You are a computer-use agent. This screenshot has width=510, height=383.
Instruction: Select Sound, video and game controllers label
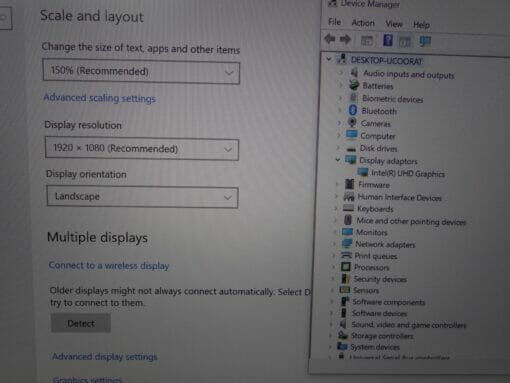click(409, 325)
